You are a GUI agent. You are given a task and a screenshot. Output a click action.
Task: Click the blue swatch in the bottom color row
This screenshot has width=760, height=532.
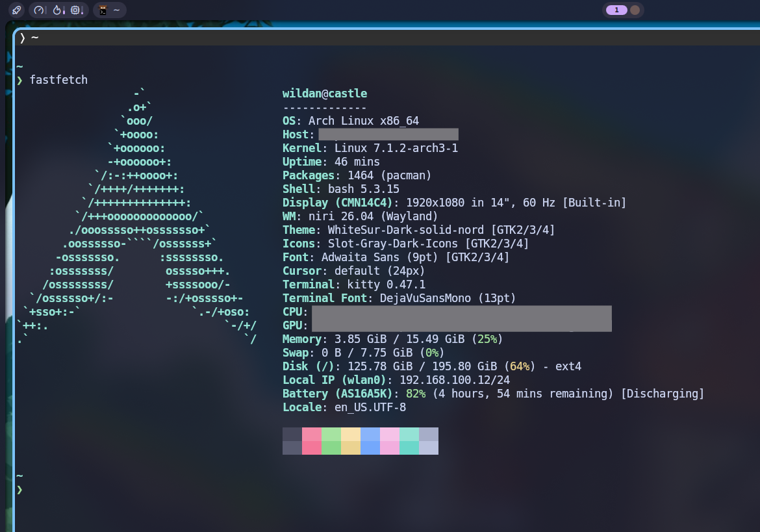[370, 448]
